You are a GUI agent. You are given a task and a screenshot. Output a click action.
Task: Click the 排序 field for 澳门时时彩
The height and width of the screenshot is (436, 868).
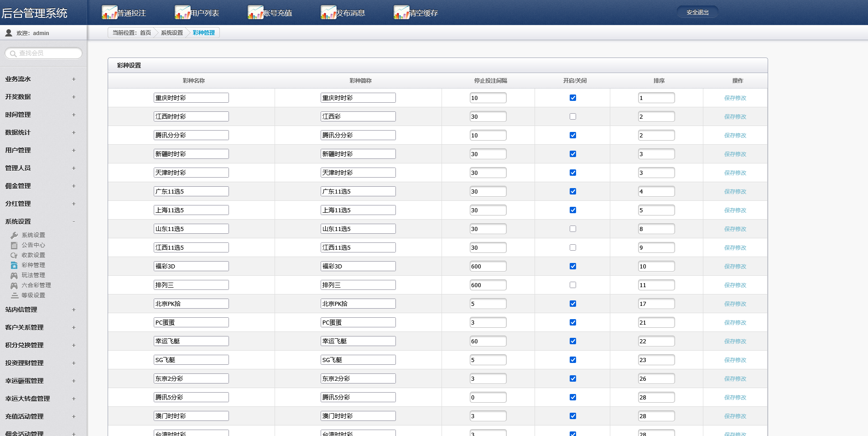656,416
